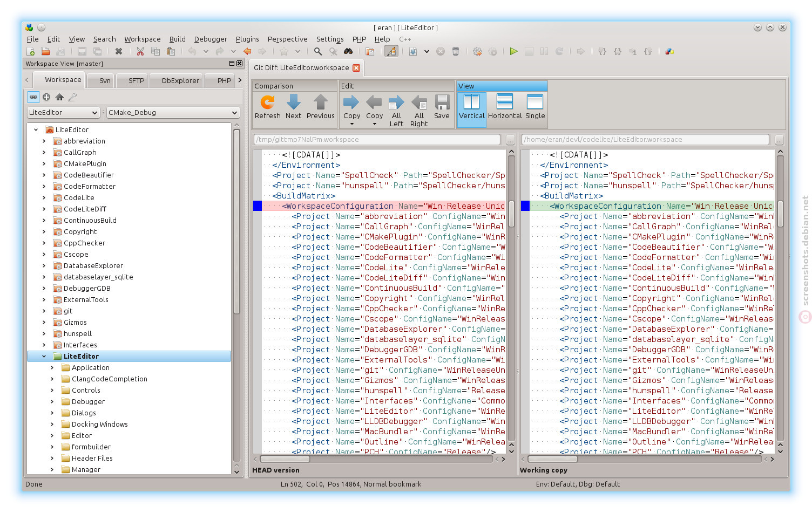Click the Build project gear icon
This screenshot has width=812, height=513.
point(477,52)
